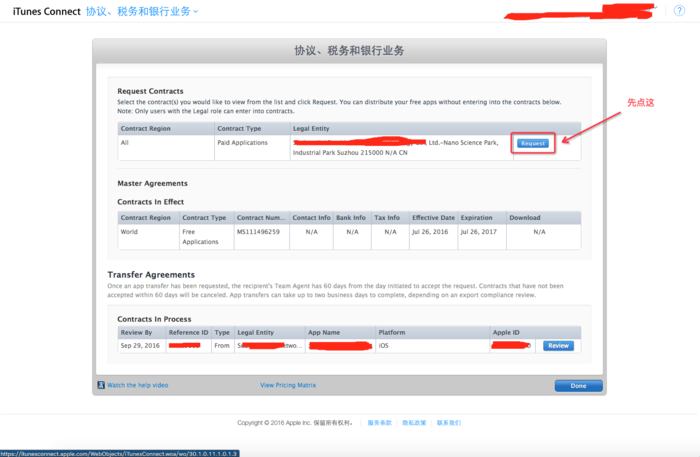Click the Legal Entity header in Request Contracts
The width and height of the screenshot is (700, 457).
310,129
